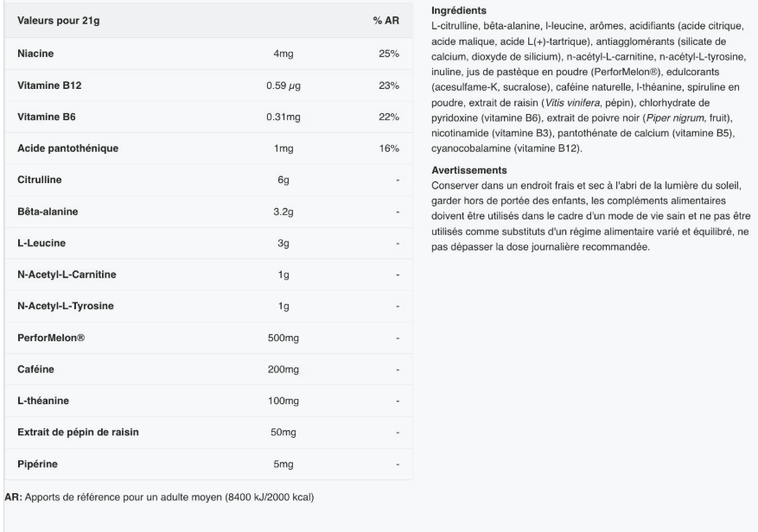The image size is (758, 532).
Task: Click the Avertissements heading
Action: click(x=467, y=169)
